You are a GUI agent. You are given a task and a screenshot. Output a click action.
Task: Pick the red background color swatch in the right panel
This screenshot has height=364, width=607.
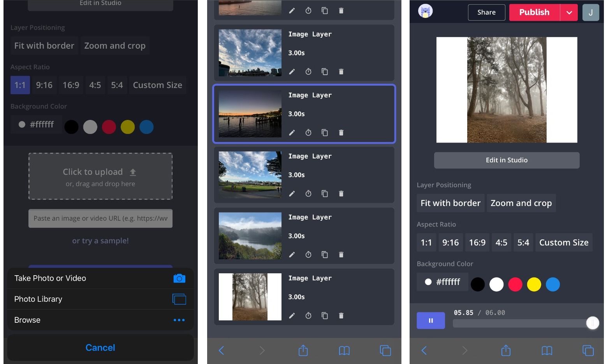tap(515, 285)
